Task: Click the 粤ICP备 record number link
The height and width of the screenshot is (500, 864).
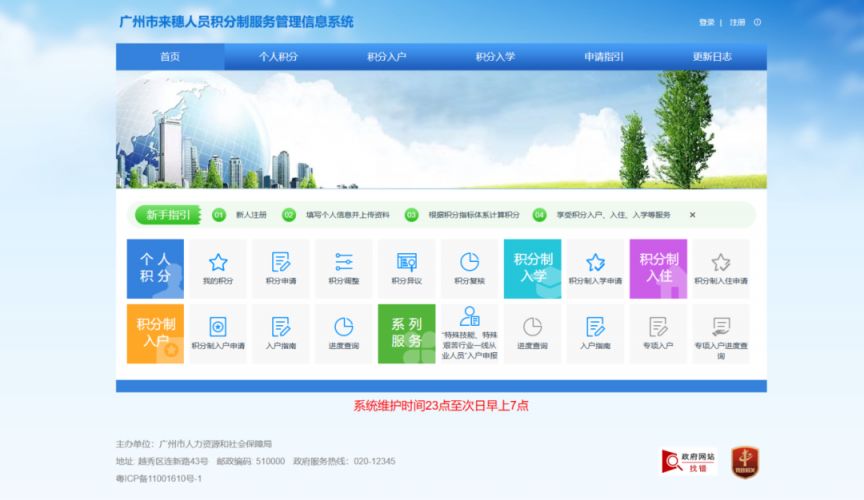Action: 159,478
